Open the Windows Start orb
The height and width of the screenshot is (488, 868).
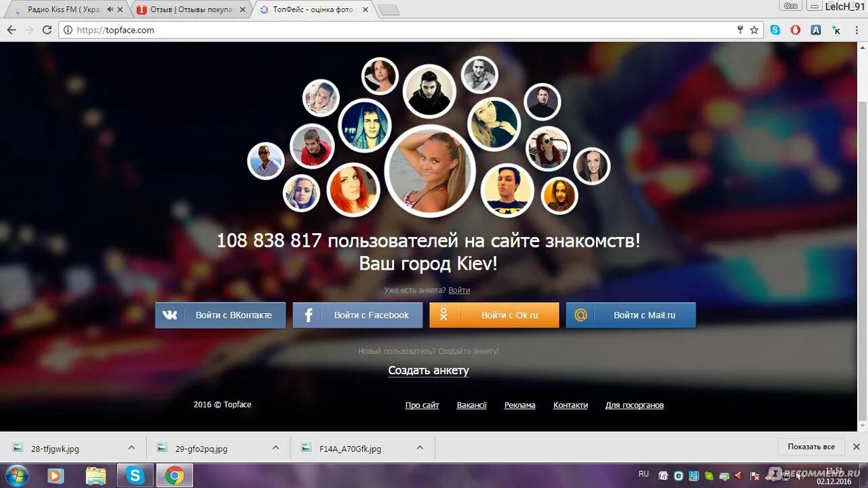click(x=16, y=475)
